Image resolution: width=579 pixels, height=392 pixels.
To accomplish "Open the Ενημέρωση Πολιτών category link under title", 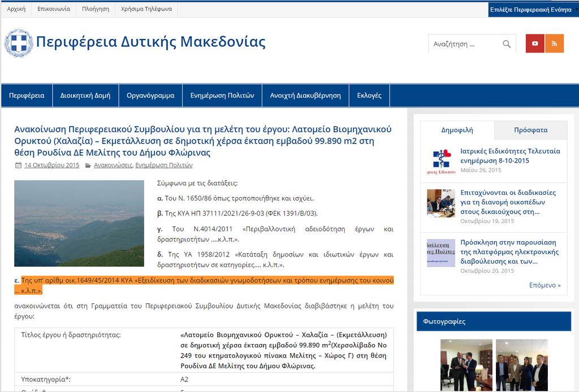I will (164, 165).
